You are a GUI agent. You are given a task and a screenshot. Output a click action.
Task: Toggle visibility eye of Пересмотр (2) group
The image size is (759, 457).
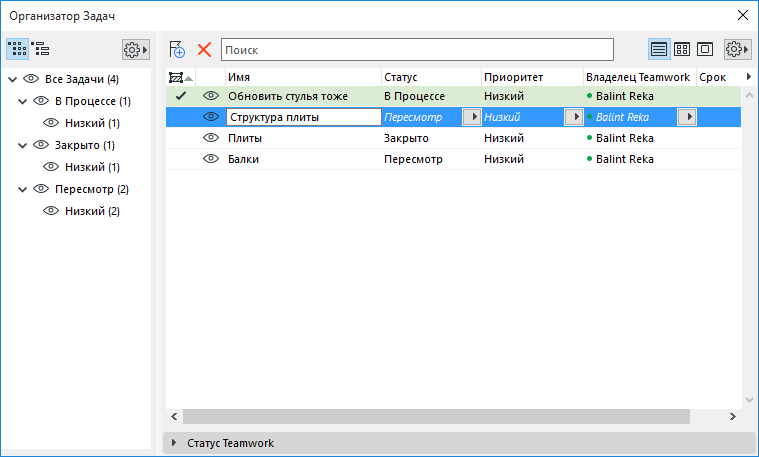pos(41,189)
